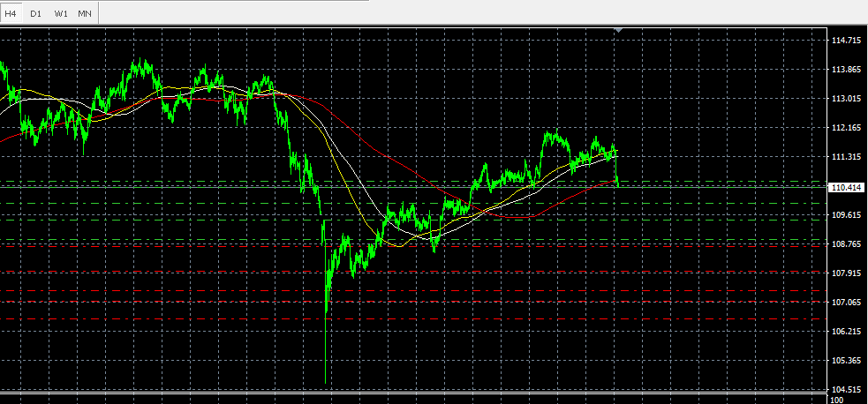
Task: Click price scale value 105.365
Action: (847, 361)
